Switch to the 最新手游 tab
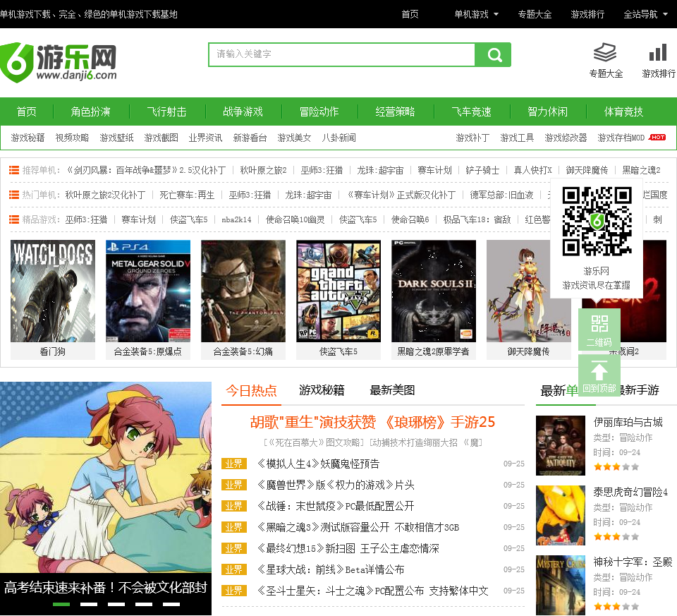Screen dimensions: 677x616 click(640, 390)
